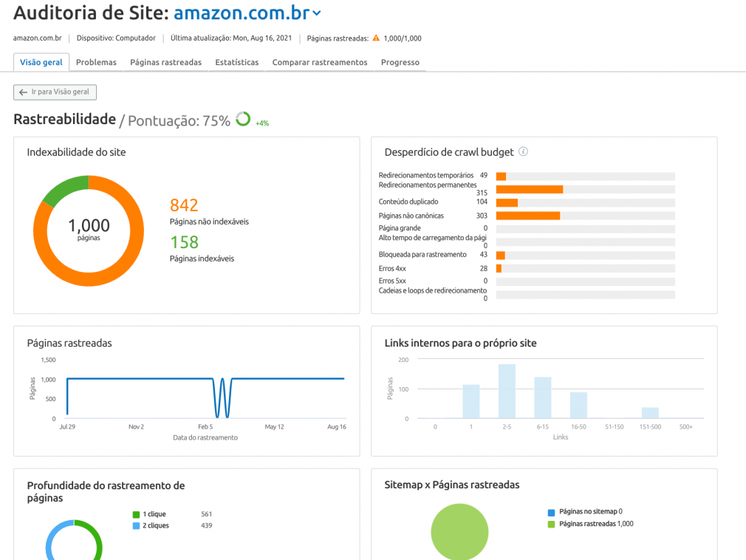
Task: Open the Problemas tab
Action: (x=96, y=62)
